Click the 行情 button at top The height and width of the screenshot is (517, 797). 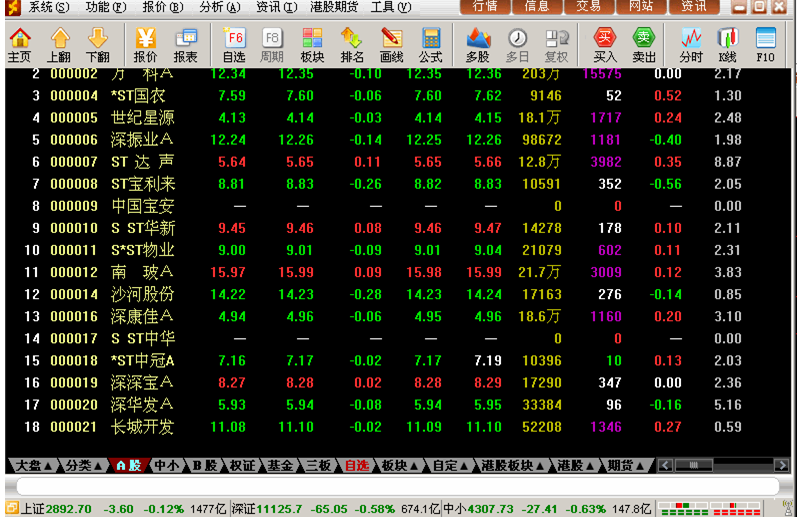point(485,7)
